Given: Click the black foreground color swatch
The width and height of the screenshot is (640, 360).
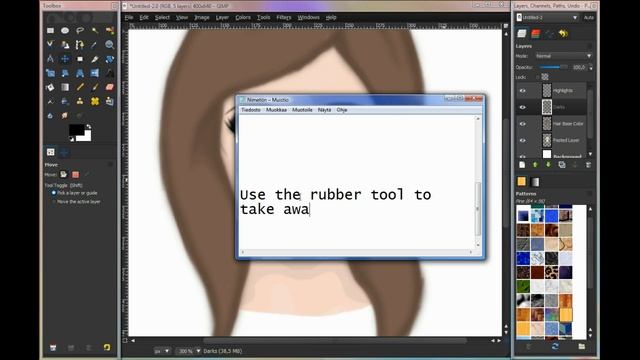Looking at the screenshot, I should 76,130.
